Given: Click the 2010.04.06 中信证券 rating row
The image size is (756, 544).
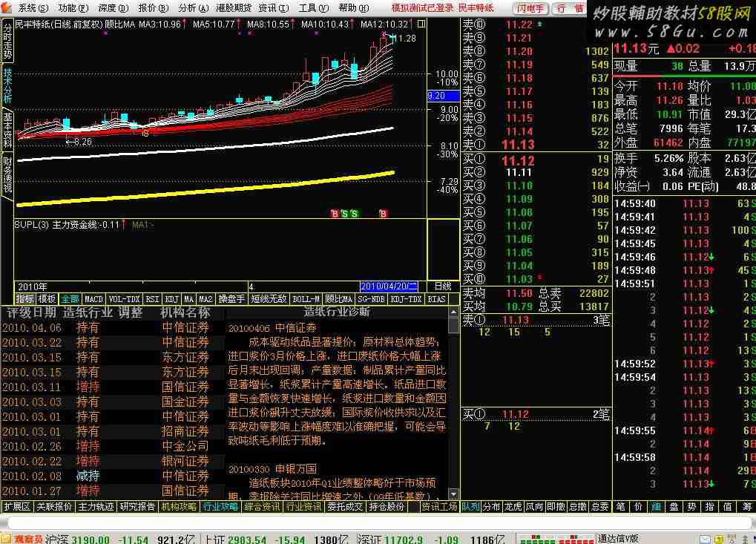Looking at the screenshot, I should 112,328.
